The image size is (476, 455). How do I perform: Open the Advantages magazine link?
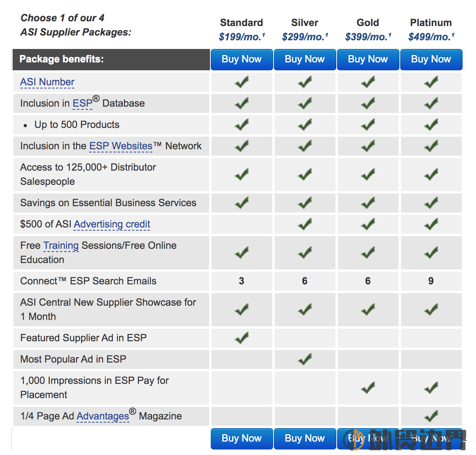(103, 416)
